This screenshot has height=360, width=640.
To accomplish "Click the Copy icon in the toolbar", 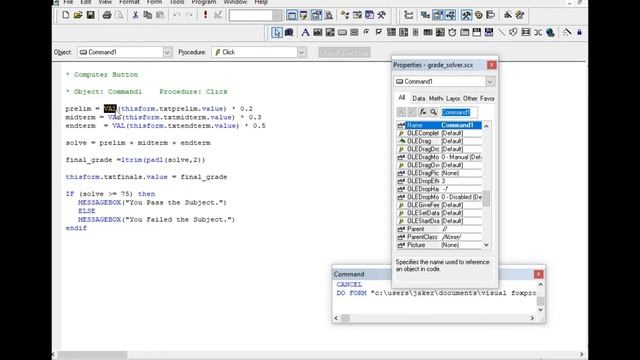I will [x=148, y=15].
